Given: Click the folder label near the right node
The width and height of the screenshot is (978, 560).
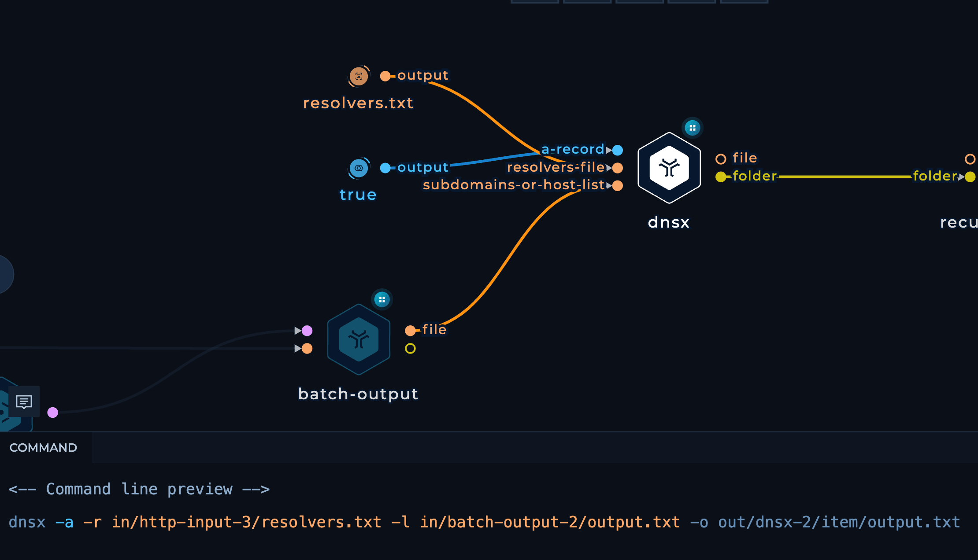Looking at the screenshot, I should coord(935,176).
